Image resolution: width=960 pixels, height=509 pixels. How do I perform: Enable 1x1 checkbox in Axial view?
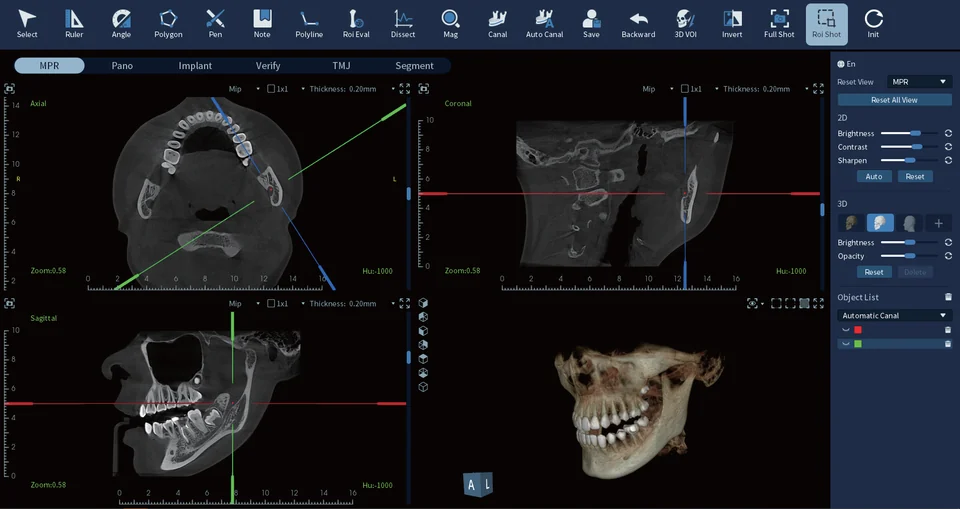271,89
